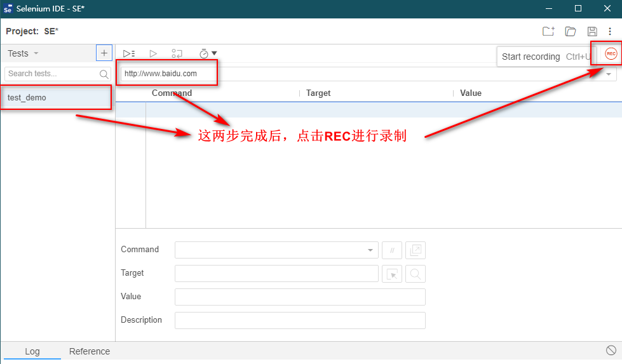Add a new test with plus button

[x=104, y=53]
